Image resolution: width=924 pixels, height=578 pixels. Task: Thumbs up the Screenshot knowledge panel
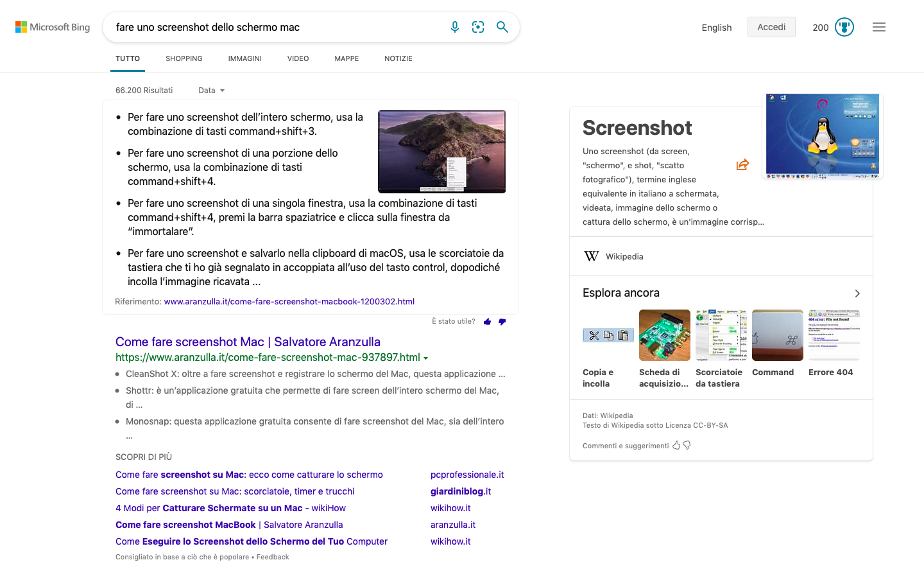pyautogui.click(x=676, y=445)
